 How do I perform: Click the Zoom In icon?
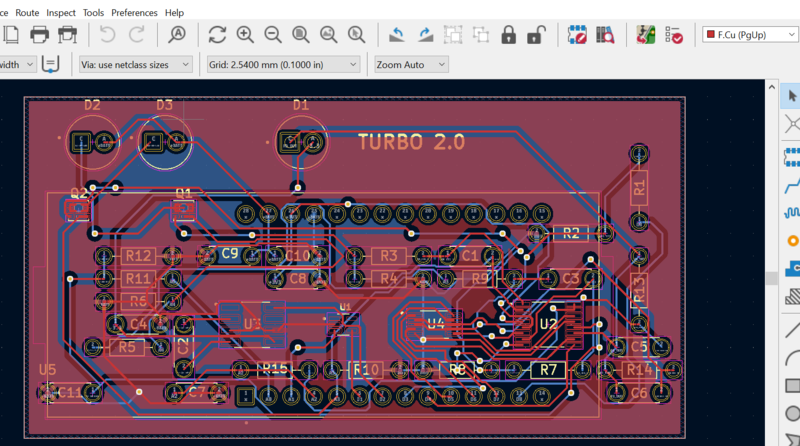245,35
